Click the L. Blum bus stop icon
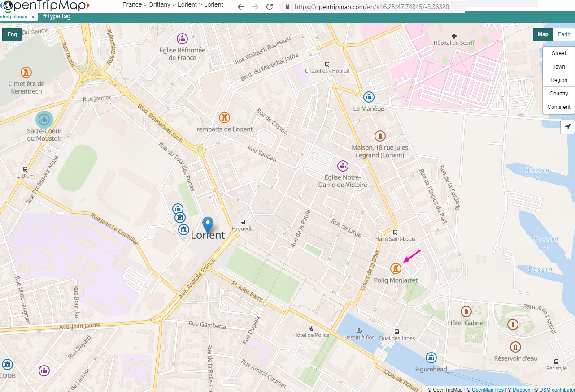 click(25, 169)
